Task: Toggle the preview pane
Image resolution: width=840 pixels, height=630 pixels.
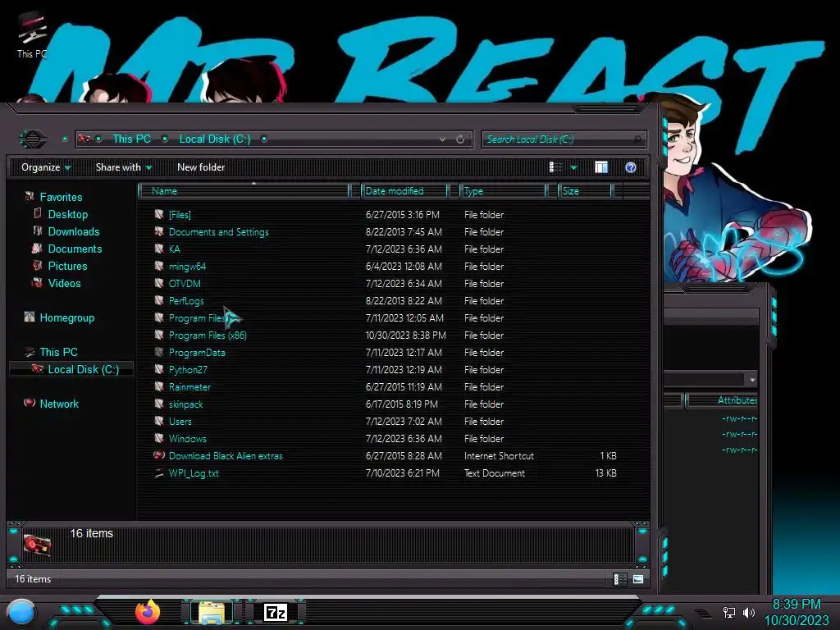Action: pyautogui.click(x=601, y=167)
